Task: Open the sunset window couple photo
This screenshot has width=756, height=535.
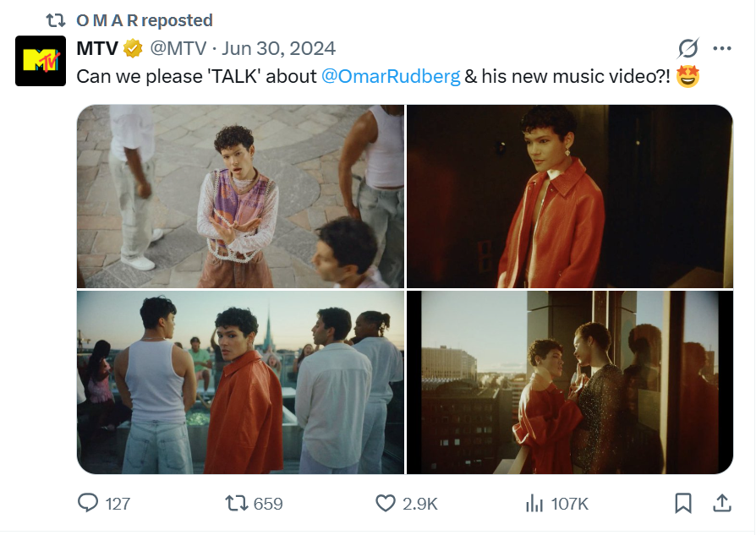Action: pos(570,382)
